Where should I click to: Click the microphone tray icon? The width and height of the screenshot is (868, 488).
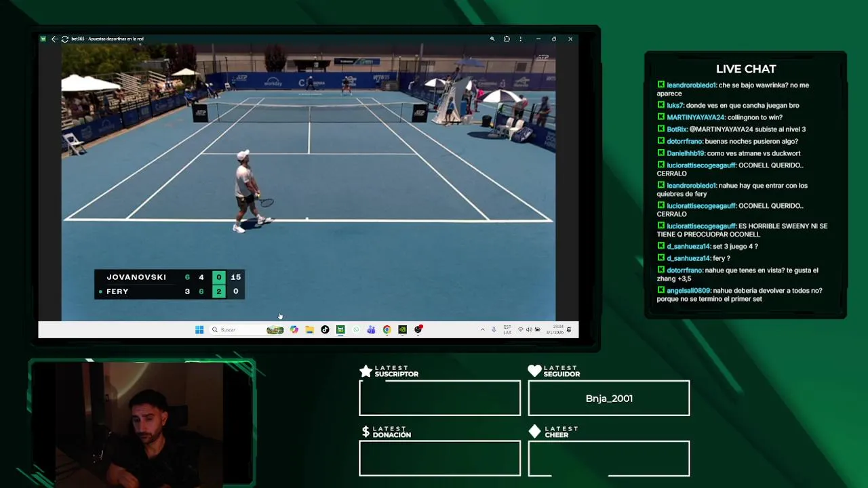click(494, 329)
